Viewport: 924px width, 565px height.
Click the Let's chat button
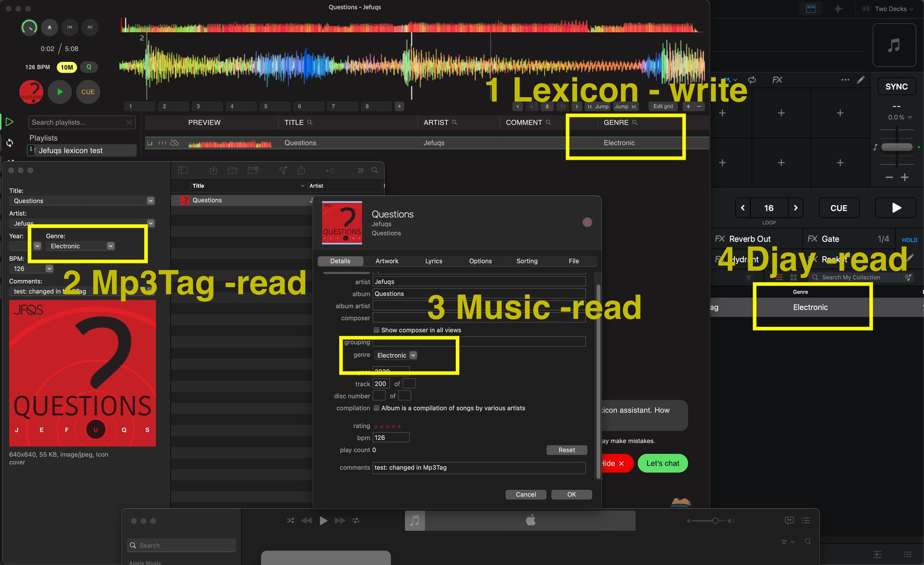662,464
